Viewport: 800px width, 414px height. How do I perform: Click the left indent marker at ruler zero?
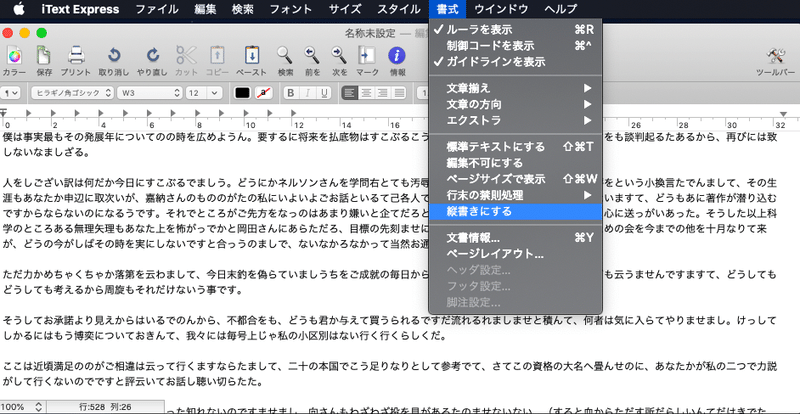(x=3, y=112)
